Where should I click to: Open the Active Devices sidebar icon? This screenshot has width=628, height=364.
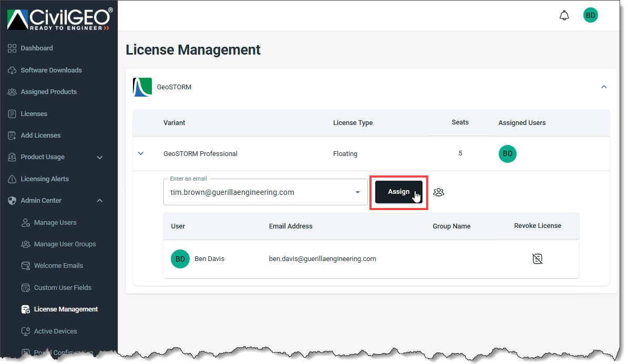coord(25,331)
